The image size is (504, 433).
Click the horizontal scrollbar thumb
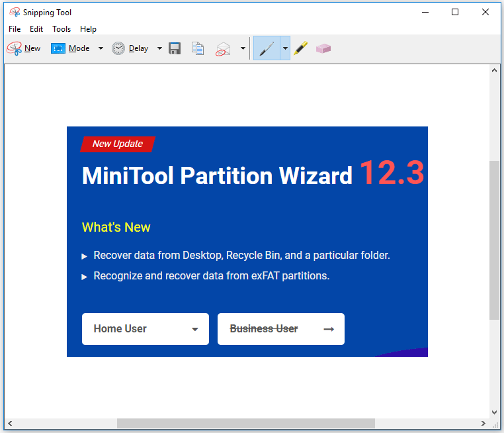[x=246, y=423]
